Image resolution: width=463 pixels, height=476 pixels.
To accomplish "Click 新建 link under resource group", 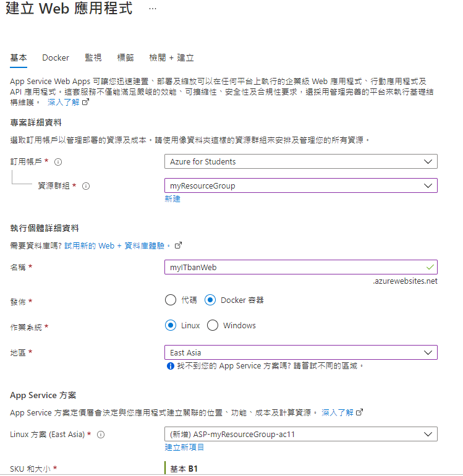I will pos(172,199).
